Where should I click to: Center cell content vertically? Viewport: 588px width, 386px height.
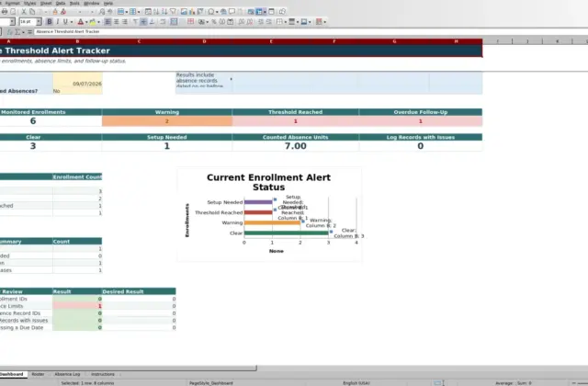click(x=143, y=22)
